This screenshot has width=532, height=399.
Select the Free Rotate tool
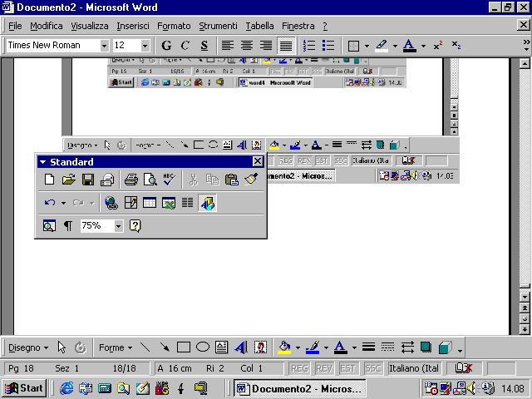coord(81,347)
